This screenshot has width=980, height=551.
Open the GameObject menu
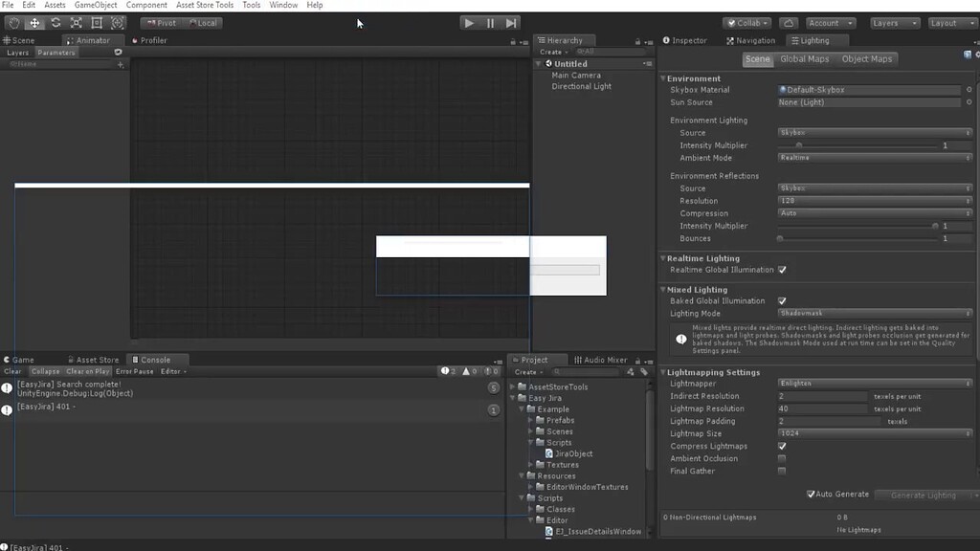point(96,6)
